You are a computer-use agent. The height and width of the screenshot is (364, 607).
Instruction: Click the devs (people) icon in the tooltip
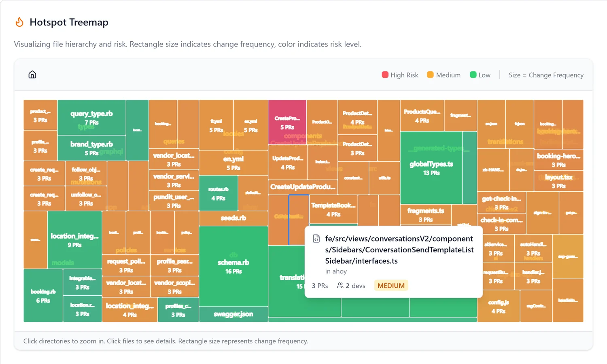pyautogui.click(x=340, y=285)
